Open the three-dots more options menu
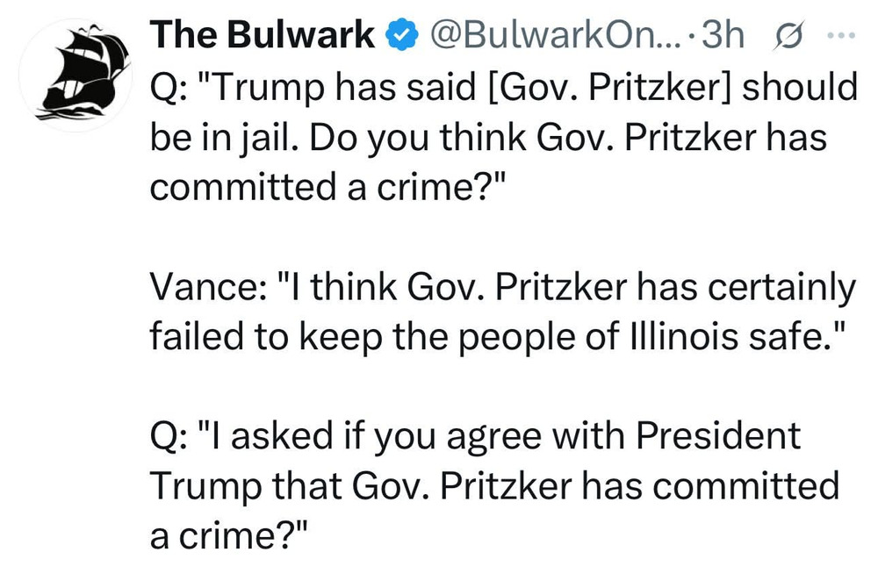 click(x=837, y=37)
